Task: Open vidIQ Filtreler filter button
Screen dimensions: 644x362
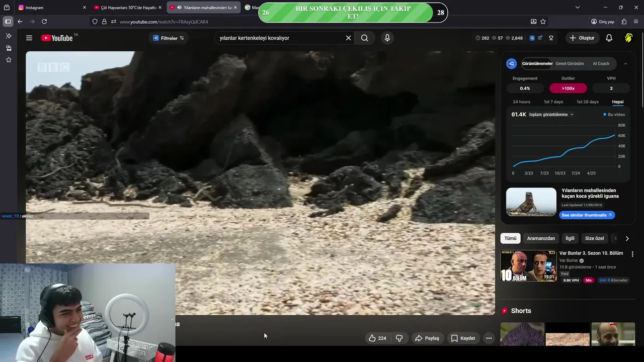Action: point(169,38)
